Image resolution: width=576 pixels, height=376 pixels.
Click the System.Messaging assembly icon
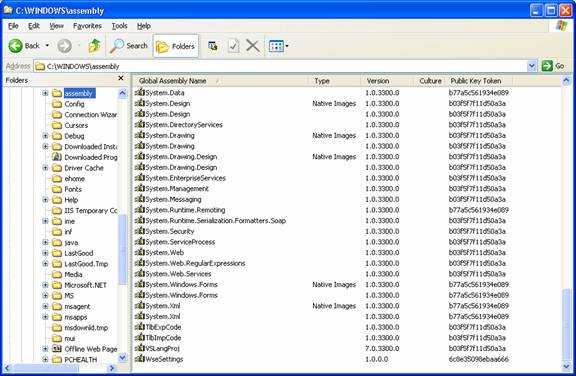[140, 199]
